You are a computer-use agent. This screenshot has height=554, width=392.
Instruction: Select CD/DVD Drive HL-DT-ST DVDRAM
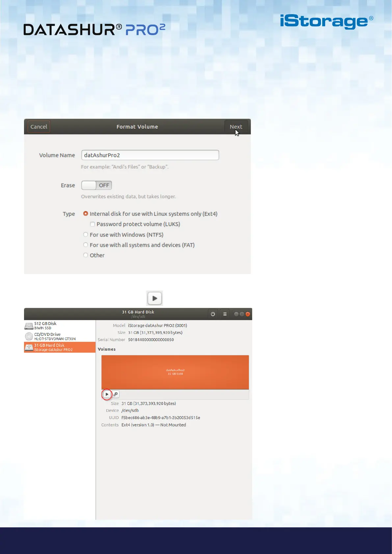pyautogui.click(x=60, y=336)
